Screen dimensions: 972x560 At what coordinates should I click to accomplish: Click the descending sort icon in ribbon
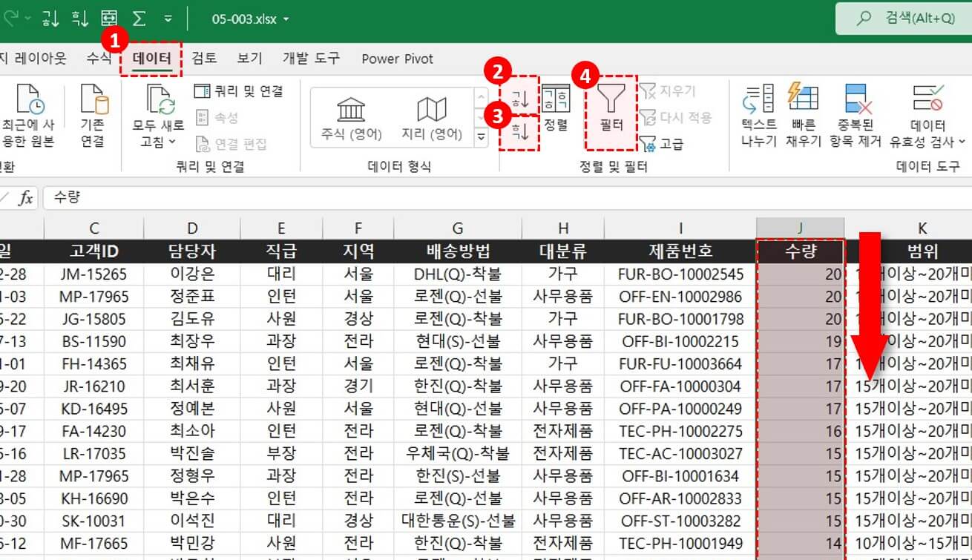point(519,131)
